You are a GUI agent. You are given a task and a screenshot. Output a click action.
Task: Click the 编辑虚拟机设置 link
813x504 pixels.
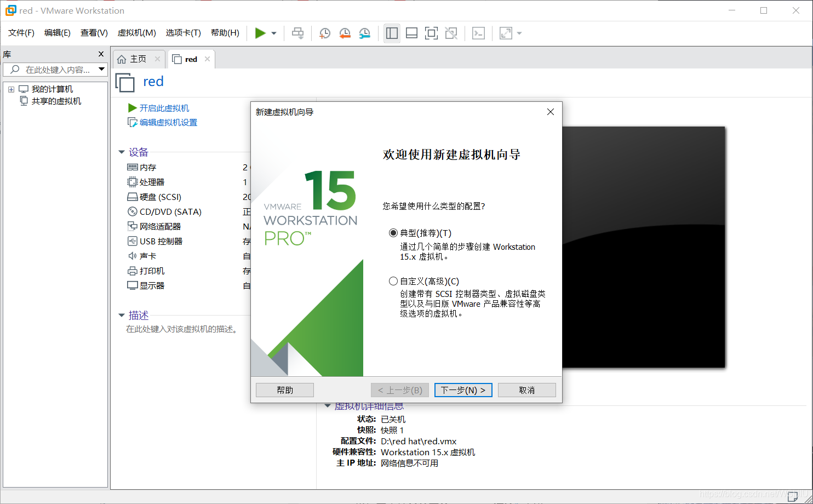168,123
